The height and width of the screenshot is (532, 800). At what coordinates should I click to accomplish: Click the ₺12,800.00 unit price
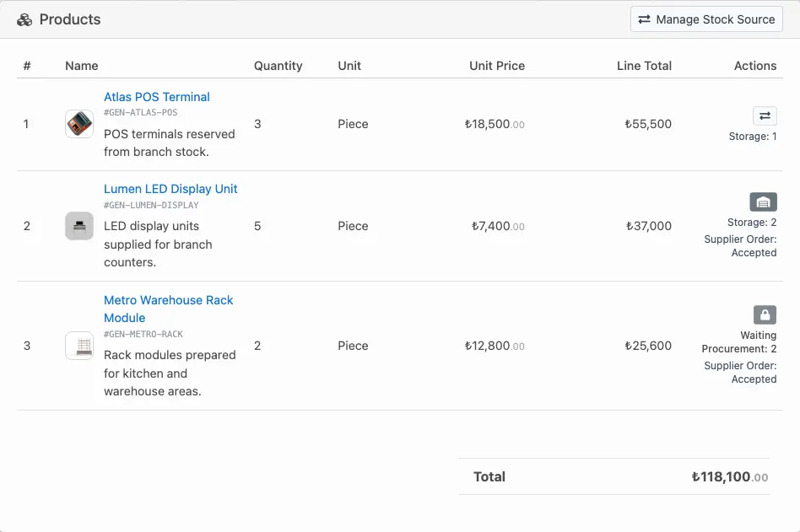click(495, 346)
